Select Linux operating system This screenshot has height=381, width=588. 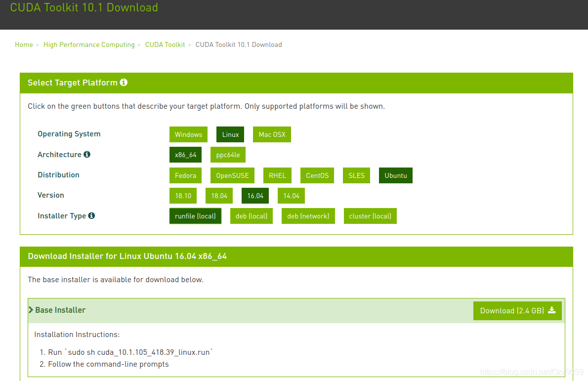[x=230, y=134]
